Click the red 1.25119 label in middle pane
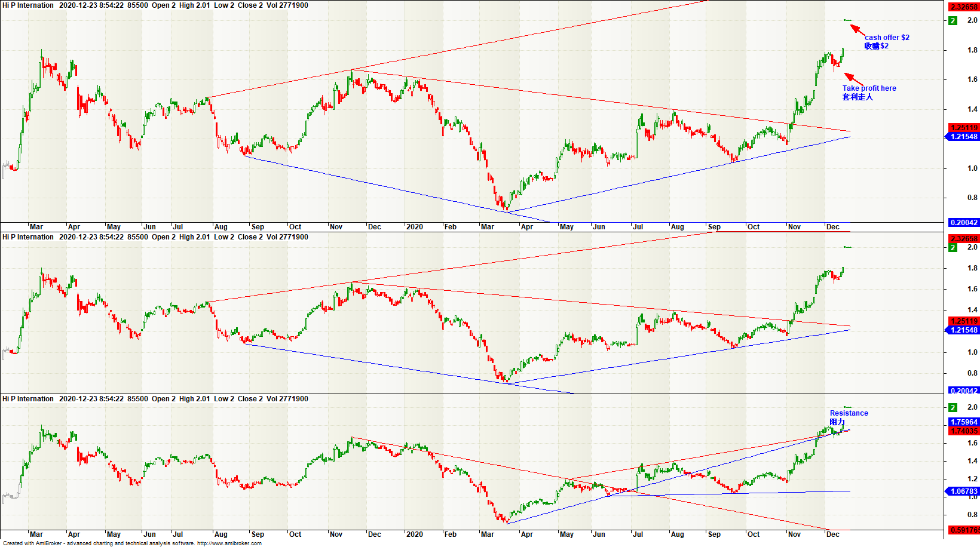980x547 pixels. (x=964, y=321)
